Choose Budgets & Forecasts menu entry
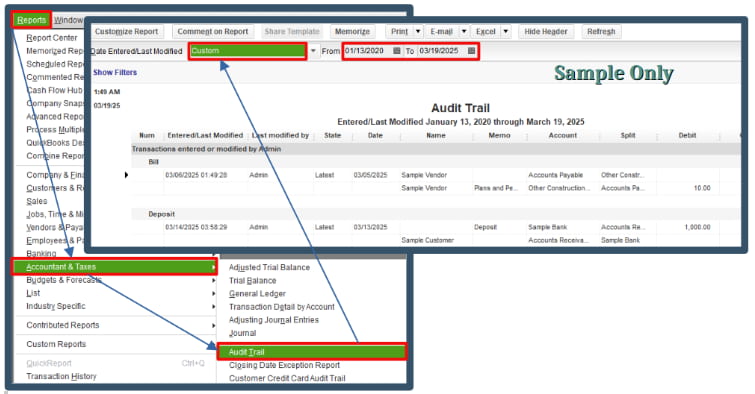The height and width of the screenshot is (394, 755). 64,280
